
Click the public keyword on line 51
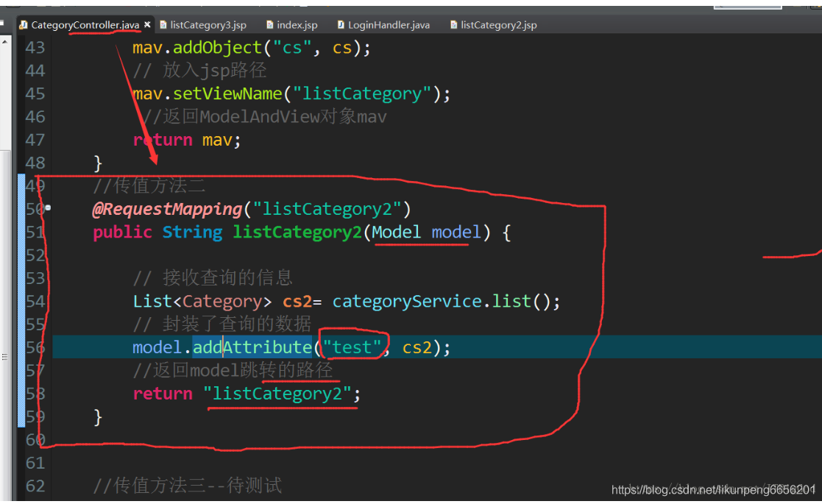click(123, 232)
